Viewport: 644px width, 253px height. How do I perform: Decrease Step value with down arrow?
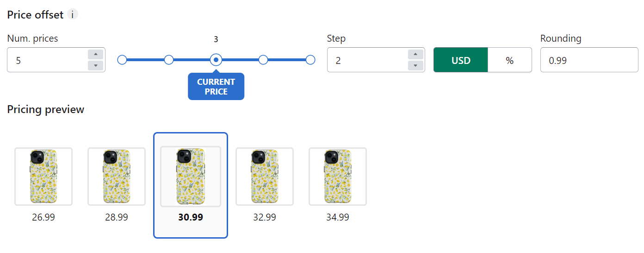(415, 65)
